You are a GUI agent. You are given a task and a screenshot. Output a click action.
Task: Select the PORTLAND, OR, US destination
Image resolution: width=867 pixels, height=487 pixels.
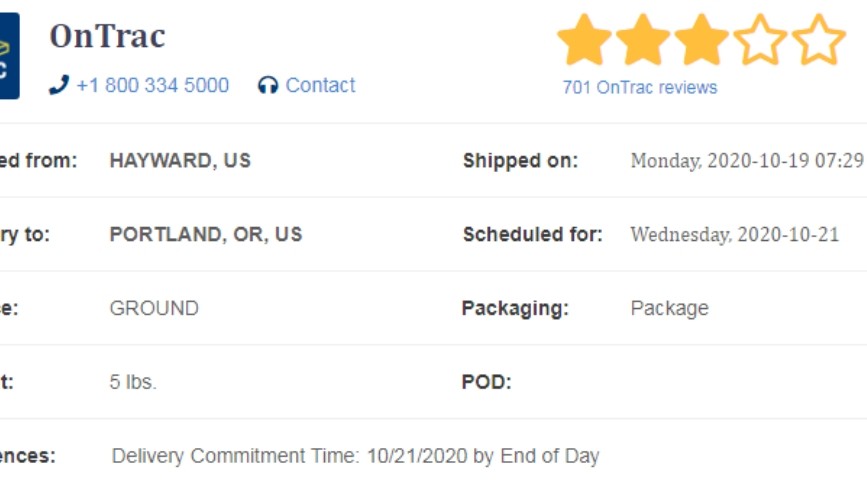coord(206,234)
